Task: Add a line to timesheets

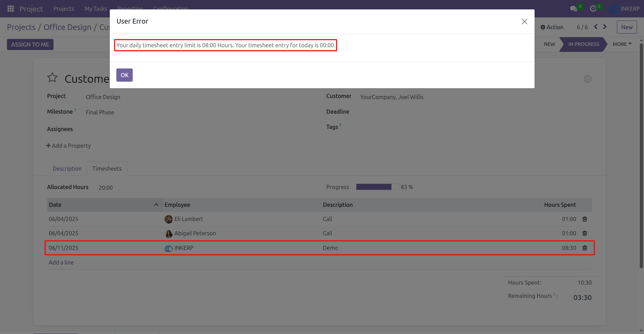Action: [61, 262]
